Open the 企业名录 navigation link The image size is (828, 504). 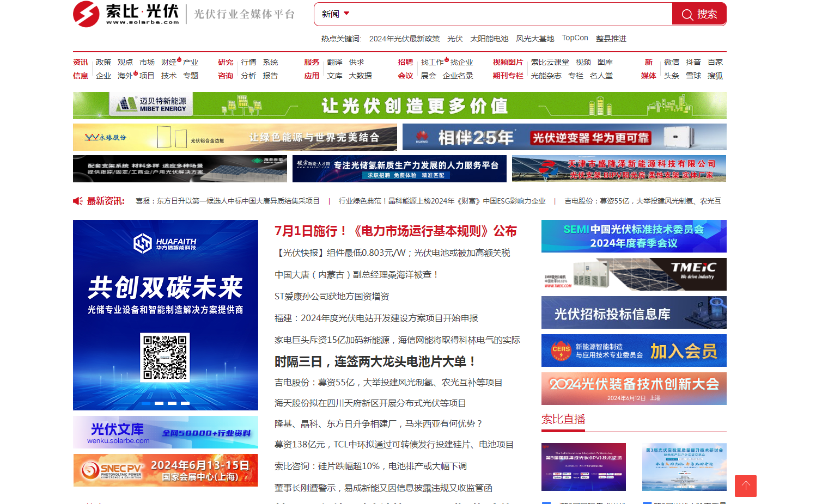point(458,76)
